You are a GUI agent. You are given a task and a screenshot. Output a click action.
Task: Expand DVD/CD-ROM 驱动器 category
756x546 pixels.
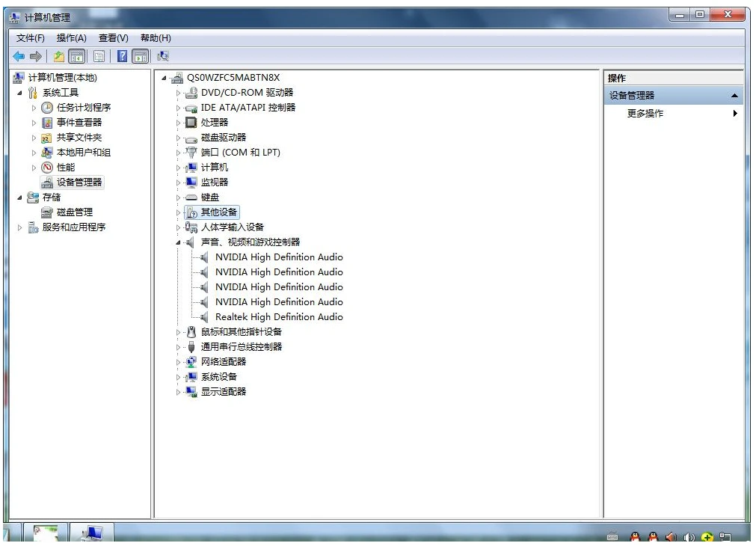click(179, 93)
